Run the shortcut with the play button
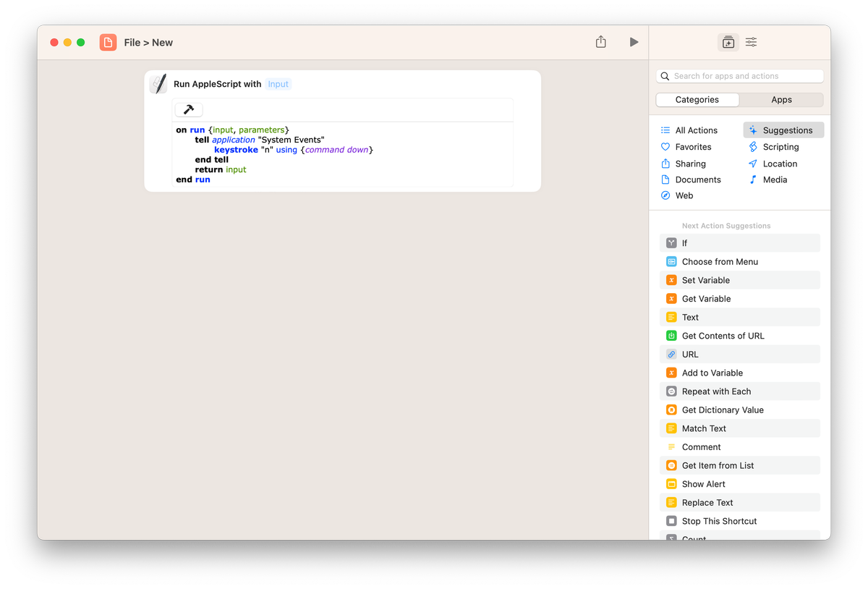This screenshot has width=868, height=589. (634, 42)
